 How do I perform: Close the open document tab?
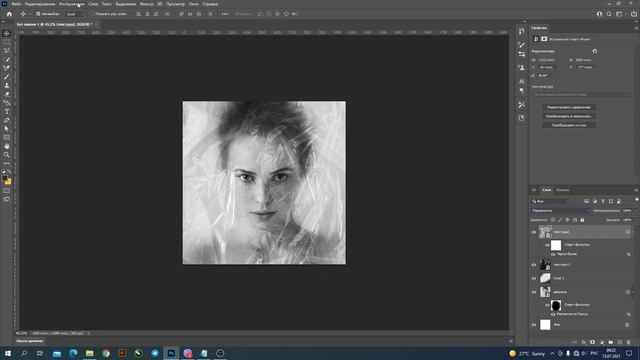[x=96, y=24]
